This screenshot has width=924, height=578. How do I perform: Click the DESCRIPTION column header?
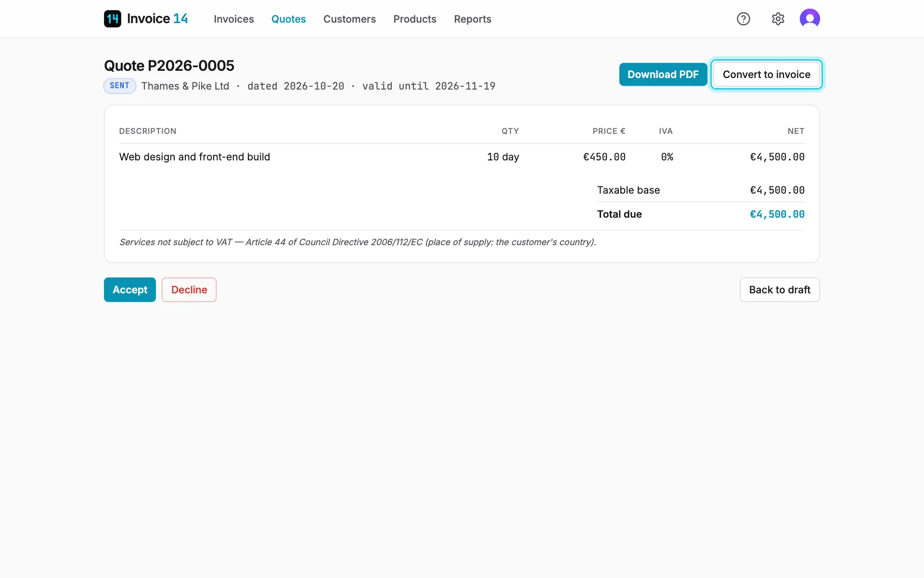[148, 131]
